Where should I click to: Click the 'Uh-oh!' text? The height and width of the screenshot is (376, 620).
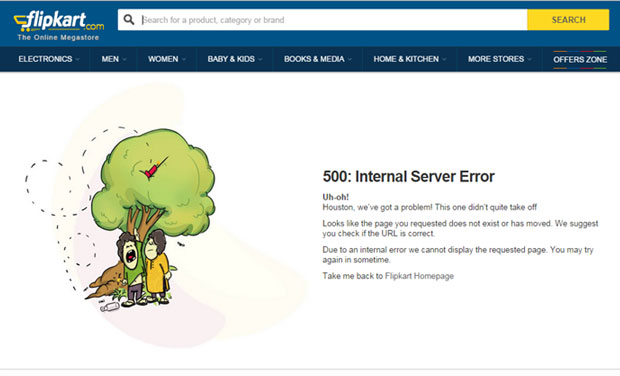click(336, 197)
